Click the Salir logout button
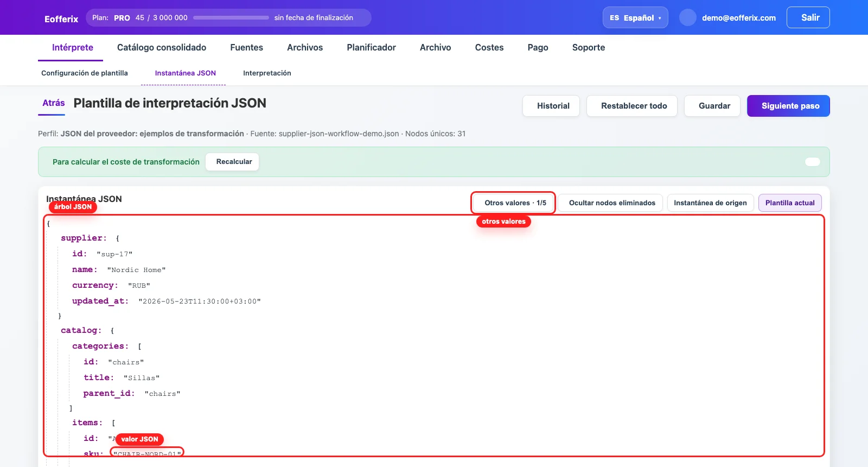The width and height of the screenshot is (868, 467). (x=808, y=17)
